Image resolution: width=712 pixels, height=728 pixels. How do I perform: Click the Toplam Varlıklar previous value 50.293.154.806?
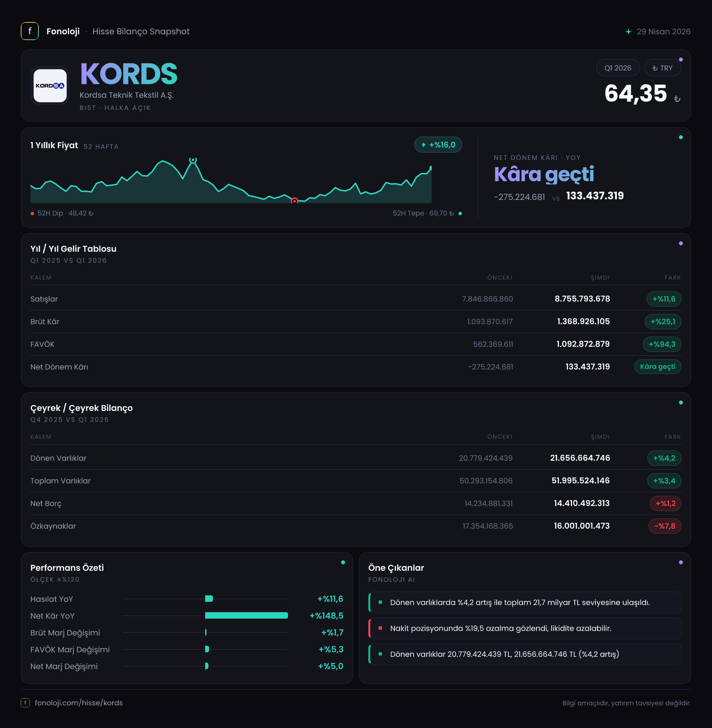[486, 481]
